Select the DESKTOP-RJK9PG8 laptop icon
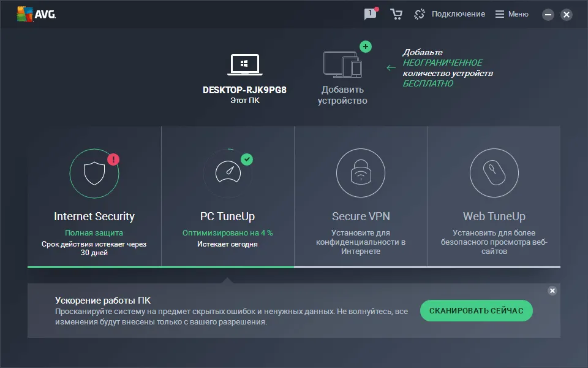This screenshot has height=368, width=588. coord(244,64)
